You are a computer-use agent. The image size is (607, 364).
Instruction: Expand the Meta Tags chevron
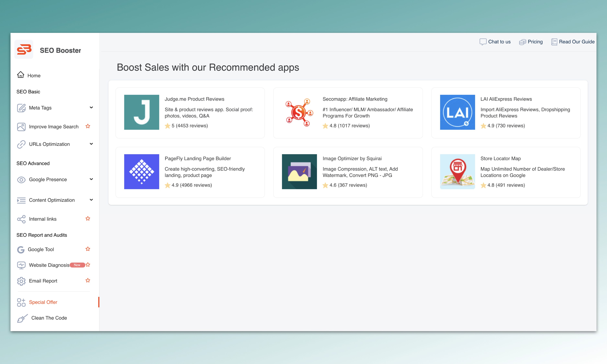tap(91, 107)
